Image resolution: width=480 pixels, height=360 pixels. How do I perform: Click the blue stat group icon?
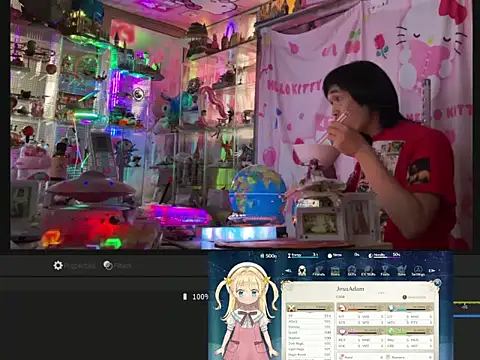tap(391, 308)
